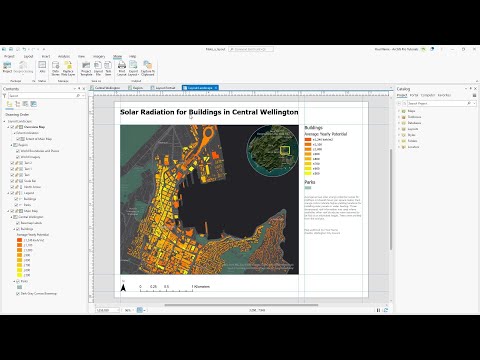Collapse the Legend tree node

pos(8,193)
